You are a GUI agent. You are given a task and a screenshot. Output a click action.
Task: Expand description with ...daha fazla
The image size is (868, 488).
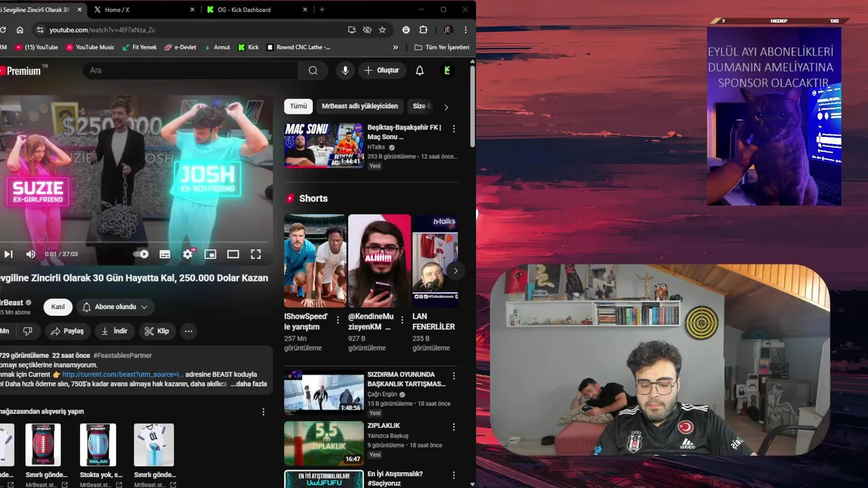(x=248, y=384)
